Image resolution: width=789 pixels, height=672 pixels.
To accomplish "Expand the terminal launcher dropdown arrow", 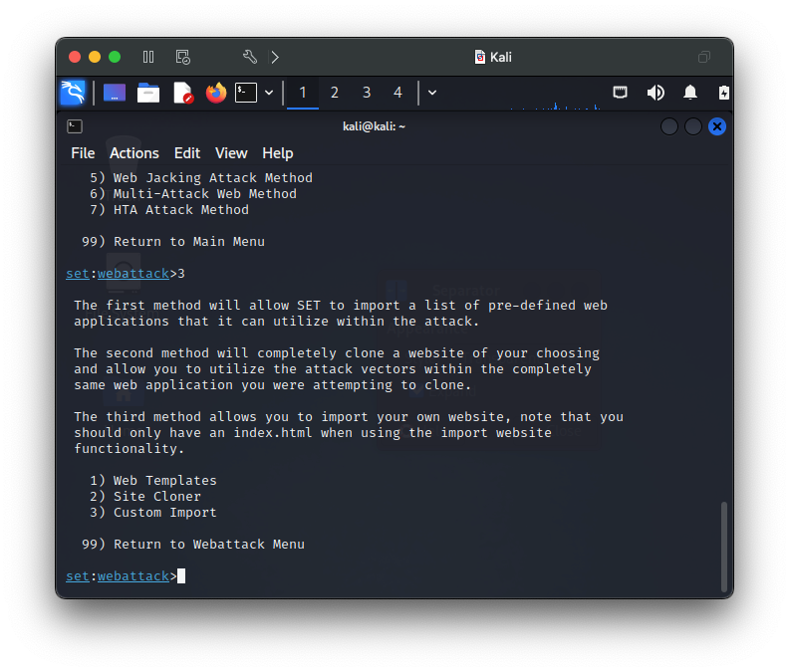I will (269, 93).
